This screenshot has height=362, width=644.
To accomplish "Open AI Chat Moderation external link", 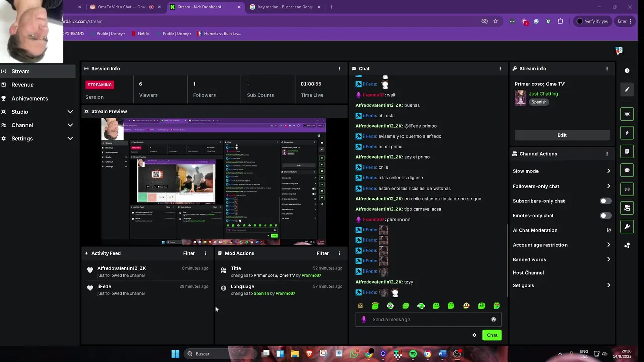I will 609,230.
